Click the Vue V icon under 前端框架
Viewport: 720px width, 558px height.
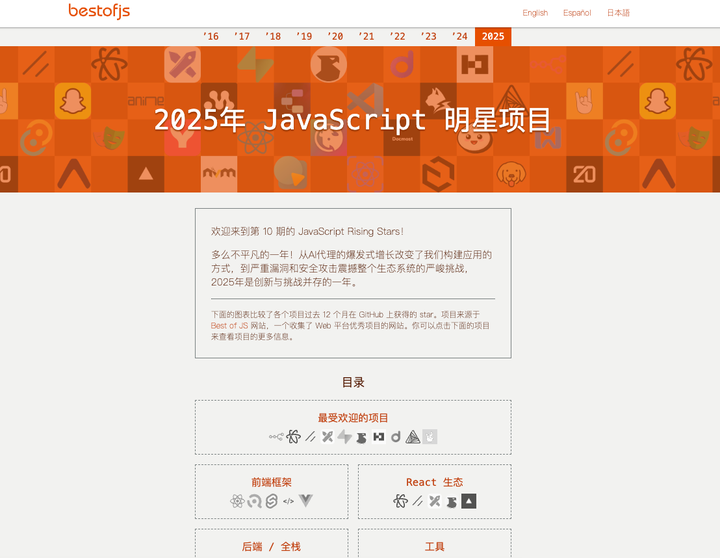click(x=305, y=501)
